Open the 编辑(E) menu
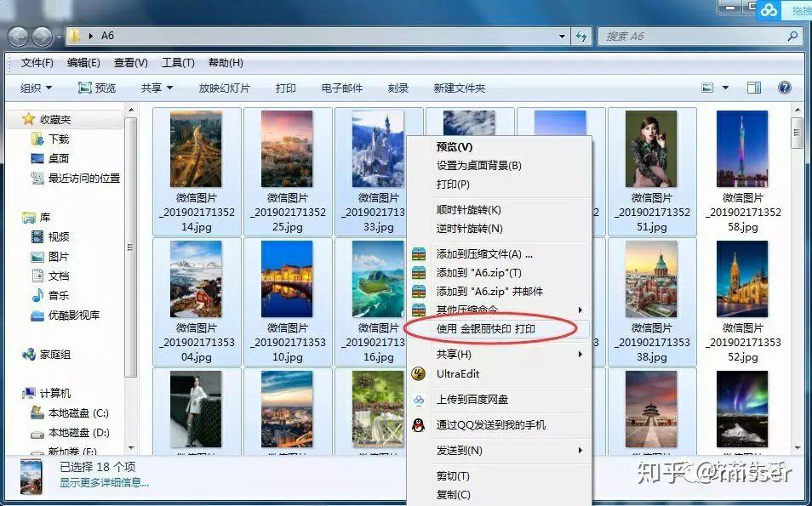This screenshot has width=812, height=506. (83, 63)
